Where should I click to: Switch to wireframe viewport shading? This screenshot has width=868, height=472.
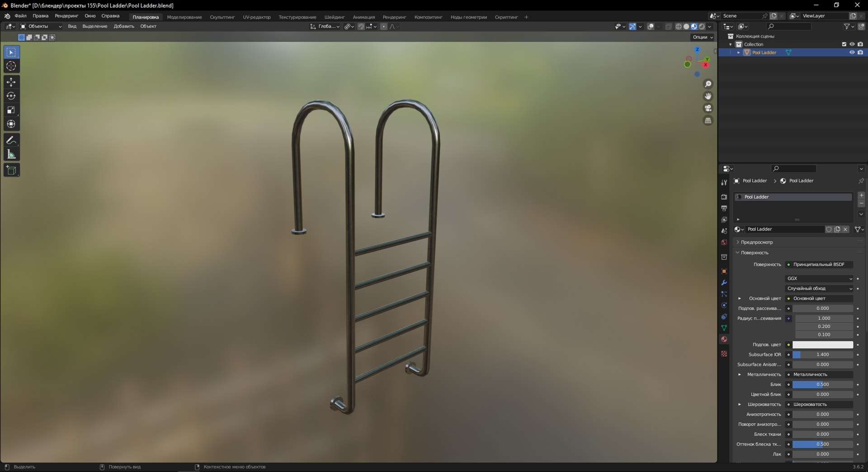tap(679, 27)
